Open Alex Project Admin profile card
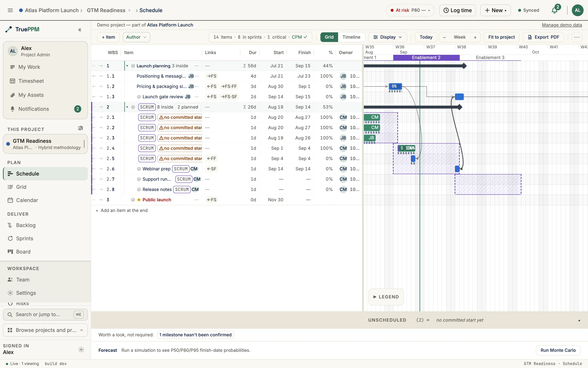Screen dimensions: 588x368 45,51
